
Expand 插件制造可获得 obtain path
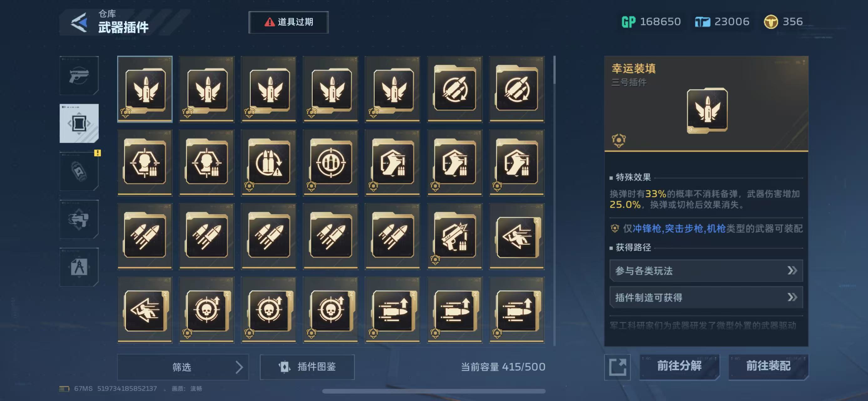coord(706,298)
